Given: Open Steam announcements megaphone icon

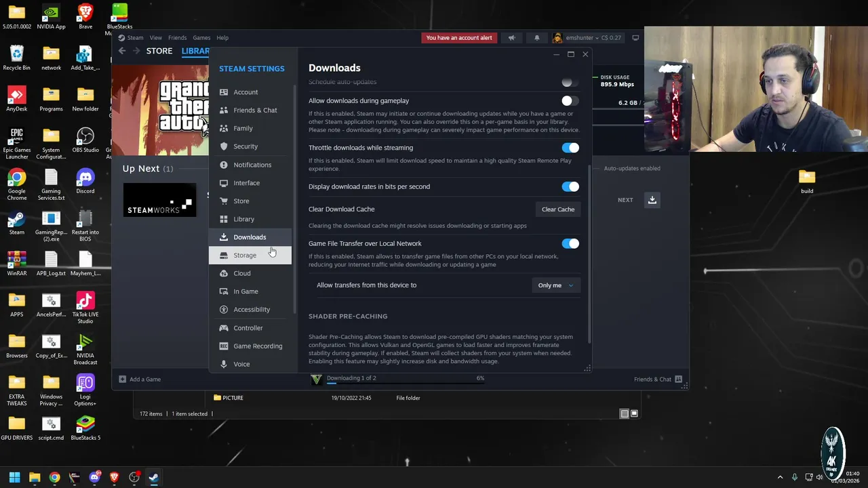Looking at the screenshot, I should point(512,38).
